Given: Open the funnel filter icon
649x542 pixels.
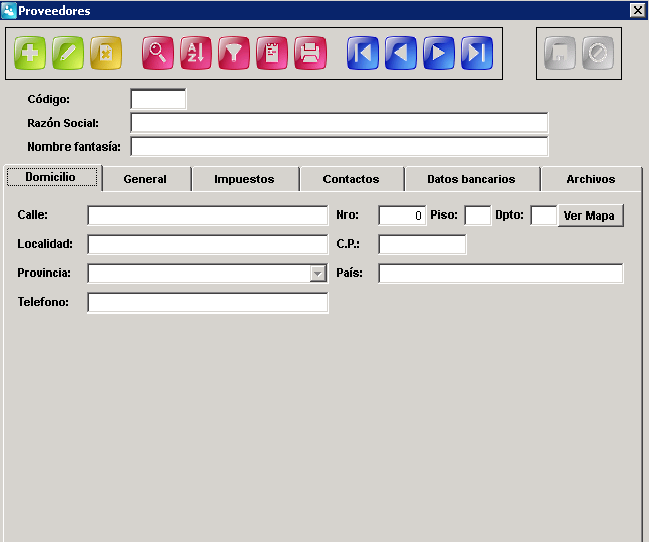Looking at the screenshot, I should click(x=234, y=53).
